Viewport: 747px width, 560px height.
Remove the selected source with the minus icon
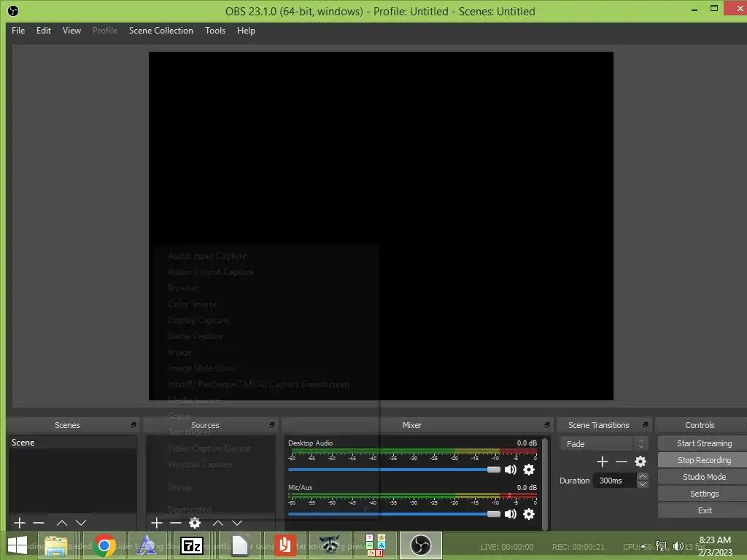(176, 523)
